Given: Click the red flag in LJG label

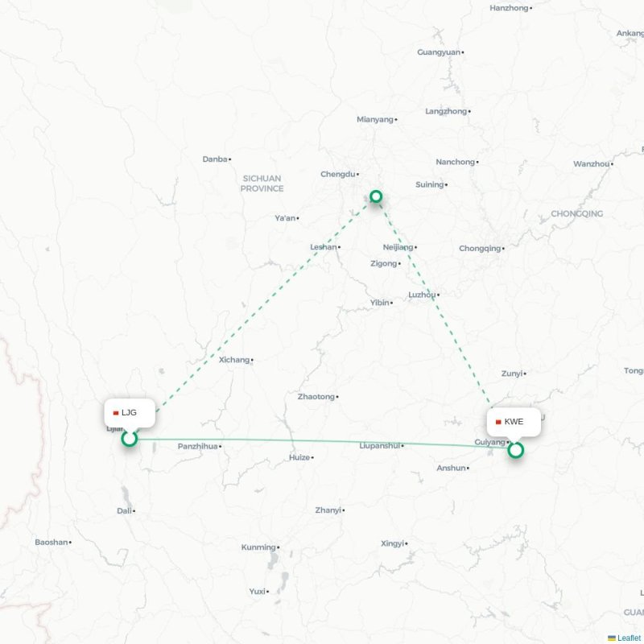Looking at the screenshot, I should (116, 413).
